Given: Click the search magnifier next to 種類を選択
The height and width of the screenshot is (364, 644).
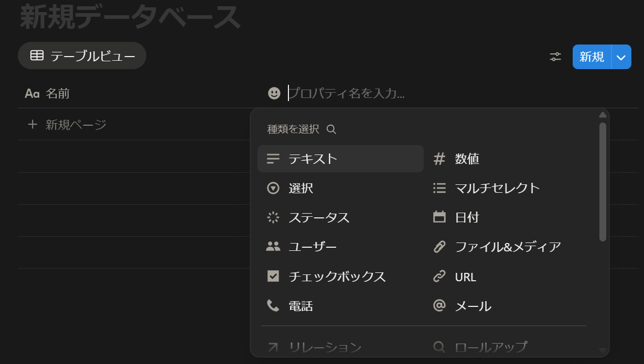Looking at the screenshot, I should [x=331, y=129].
